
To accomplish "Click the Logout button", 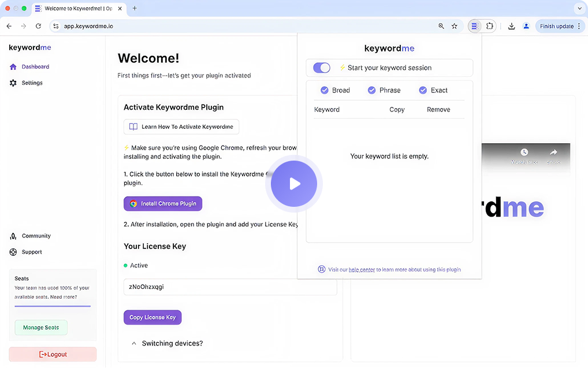I will pyautogui.click(x=53, y=355).
